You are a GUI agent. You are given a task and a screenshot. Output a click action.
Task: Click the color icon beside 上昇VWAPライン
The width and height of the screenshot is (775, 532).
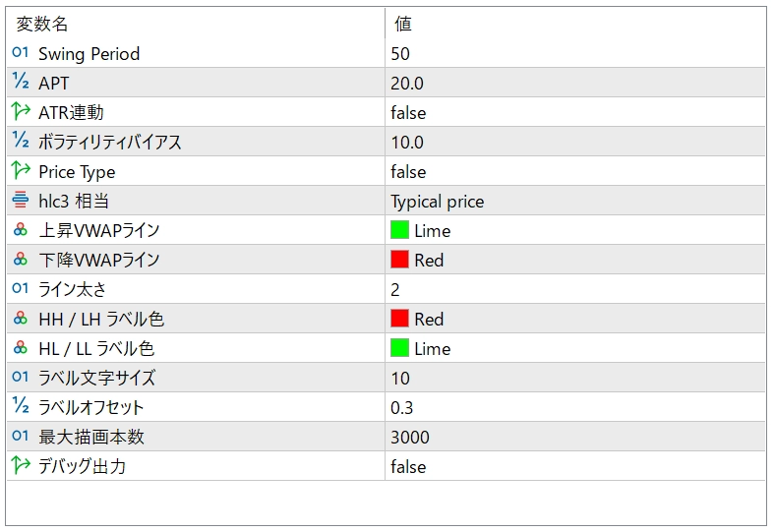coord(21,230)
